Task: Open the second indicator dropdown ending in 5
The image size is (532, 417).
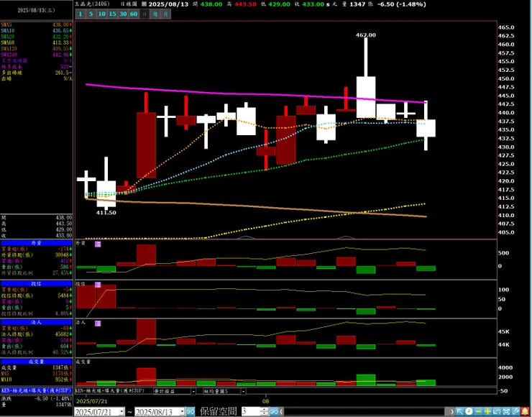Action: [x=243, y=391]
